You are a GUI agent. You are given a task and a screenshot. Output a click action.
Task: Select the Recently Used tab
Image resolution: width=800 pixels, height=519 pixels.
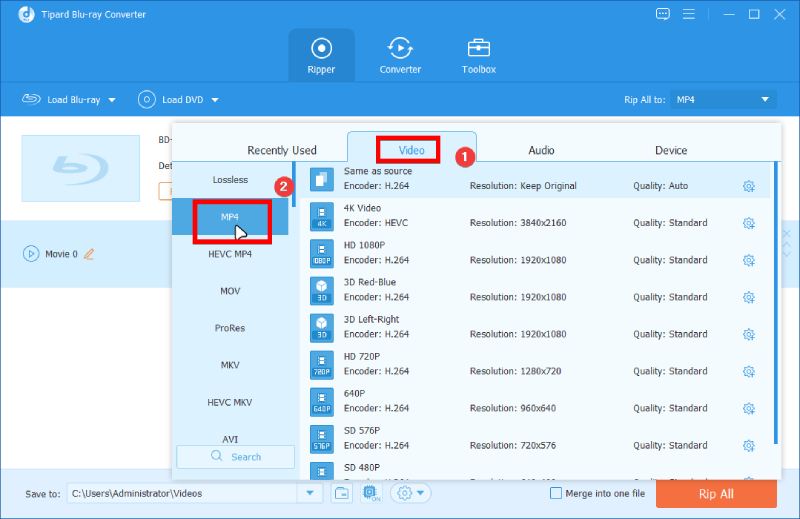282,150
